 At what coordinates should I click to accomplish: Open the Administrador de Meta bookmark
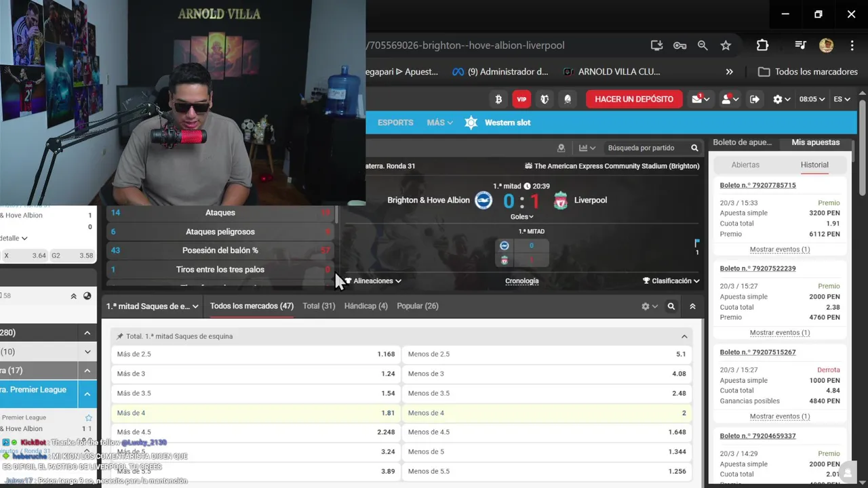500,72
